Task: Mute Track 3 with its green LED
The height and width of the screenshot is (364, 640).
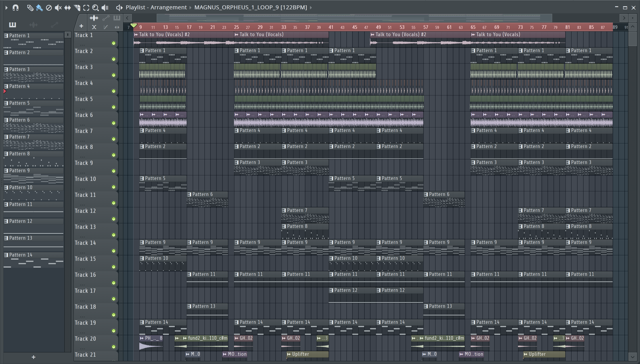Action: (x=113, y=75)
